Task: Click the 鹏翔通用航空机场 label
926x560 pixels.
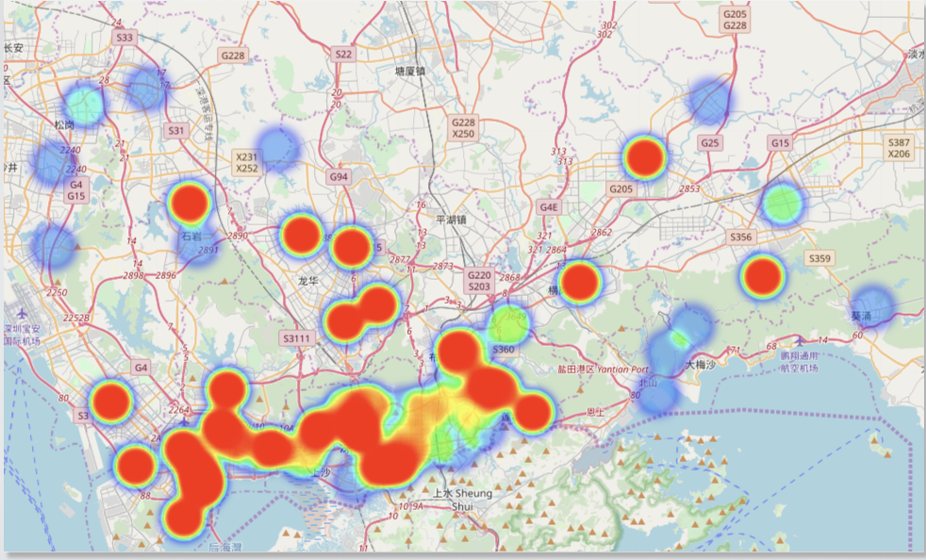Action: click(x=799, y=362)
